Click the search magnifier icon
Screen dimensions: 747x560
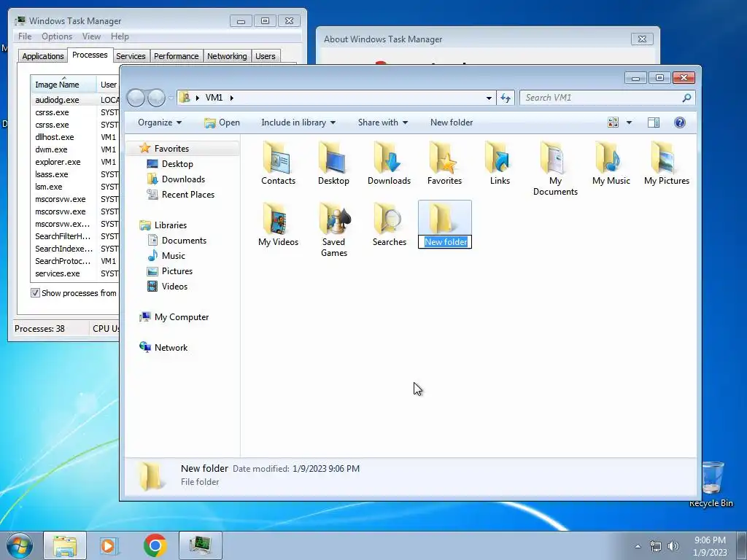[686, 98]
